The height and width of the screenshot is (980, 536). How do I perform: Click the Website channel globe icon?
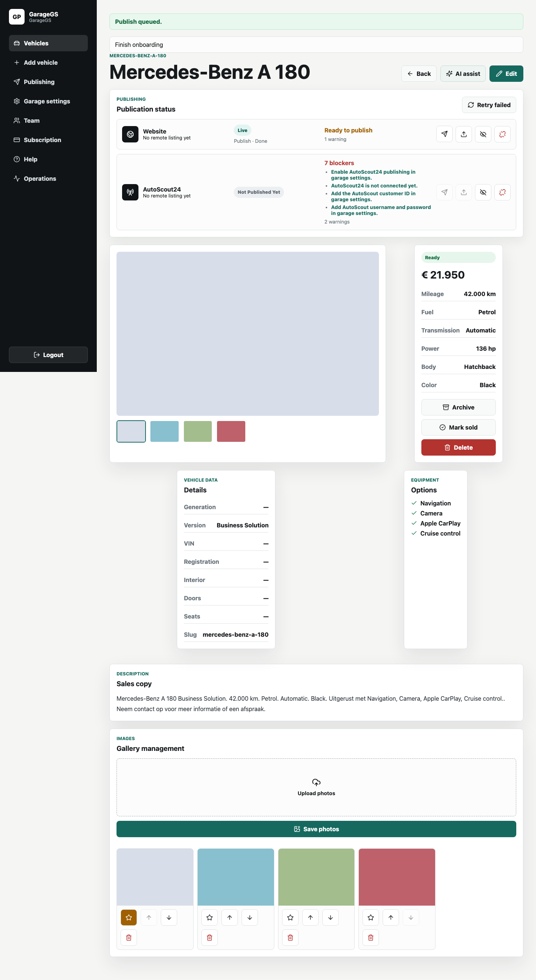[x=130, y=134]
